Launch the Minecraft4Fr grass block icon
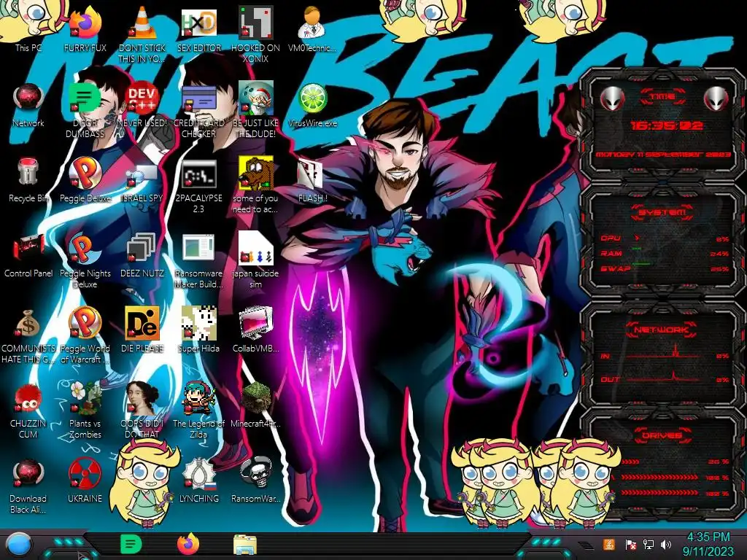Image resolution: width=747 pixels, height=560 pixels. [255, 405]
